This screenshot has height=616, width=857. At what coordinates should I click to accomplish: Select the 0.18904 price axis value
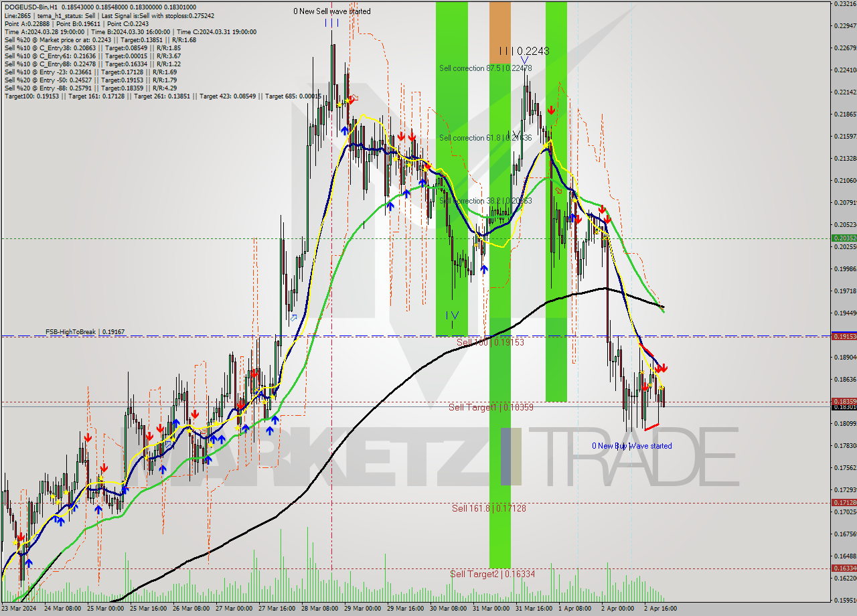pyautogui.click(x=845, y=358)
